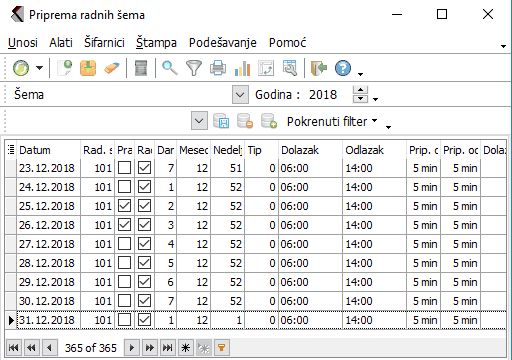Click the exit door icon

(319, 68)
